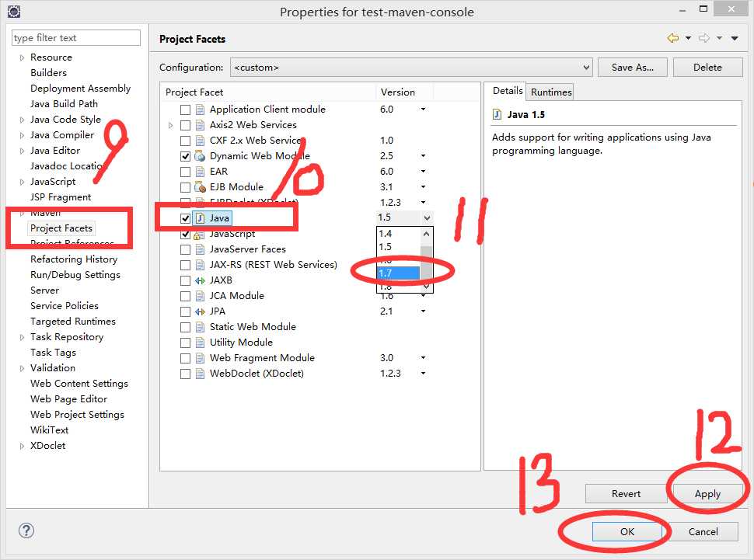This screenshot has width=754, height=560.
Task: Click the Utility Module facet icon
Action: [200, 343]
